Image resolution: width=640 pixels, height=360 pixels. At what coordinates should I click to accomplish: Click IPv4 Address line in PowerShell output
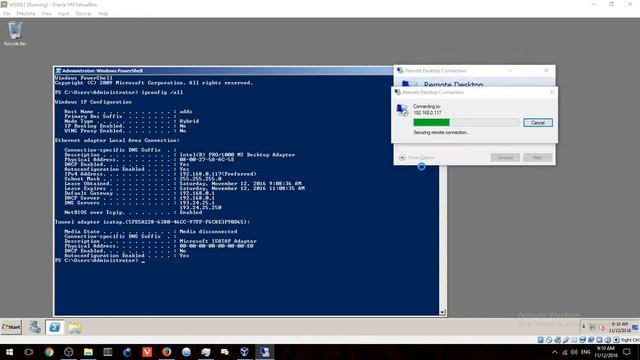point(160,174)
